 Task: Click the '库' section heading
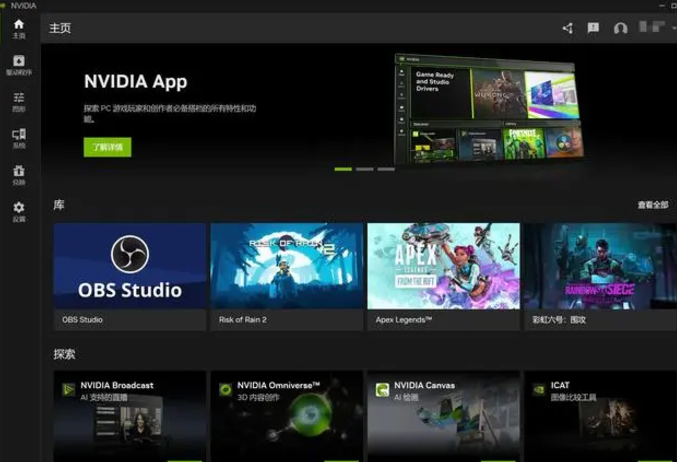click(x=59, y=205)
